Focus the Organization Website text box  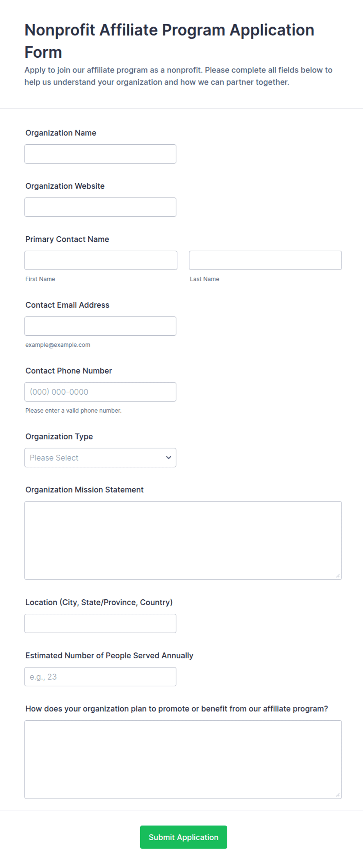coord(100,207)
